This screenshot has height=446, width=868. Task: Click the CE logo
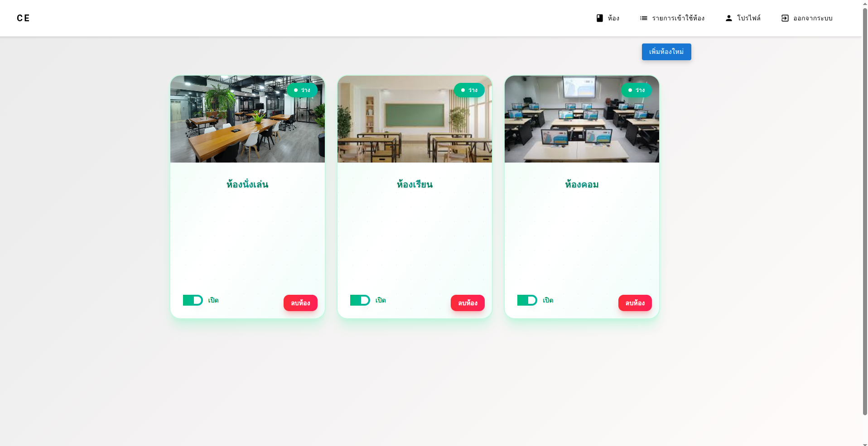(x=23, y=18)
